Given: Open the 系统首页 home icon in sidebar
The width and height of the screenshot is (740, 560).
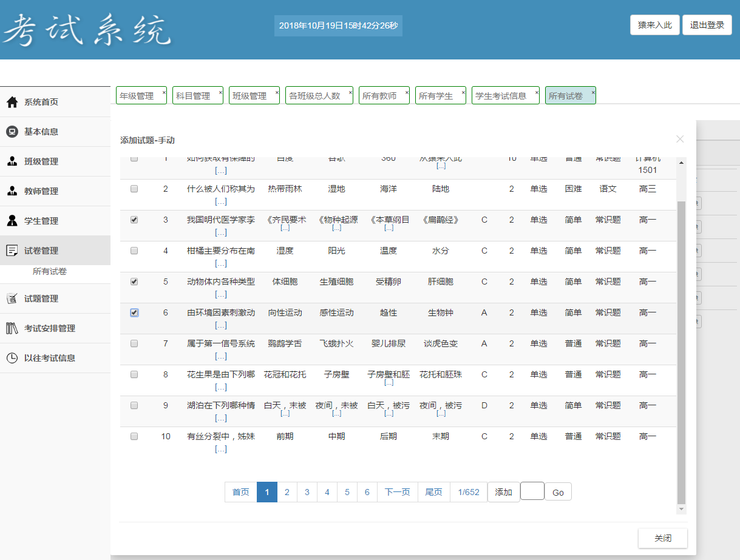Looking at the screenshot, I should pos(35,102).
